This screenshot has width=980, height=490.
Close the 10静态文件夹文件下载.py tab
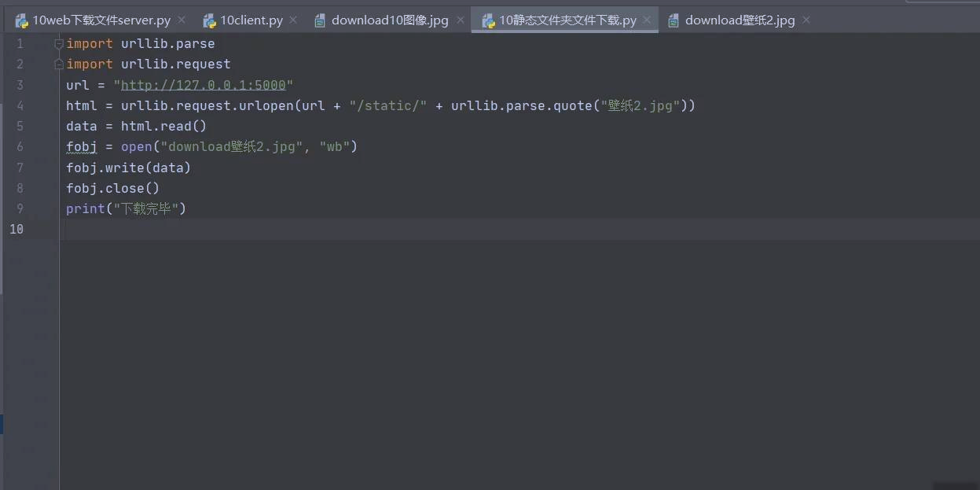[x=647, y=20]
